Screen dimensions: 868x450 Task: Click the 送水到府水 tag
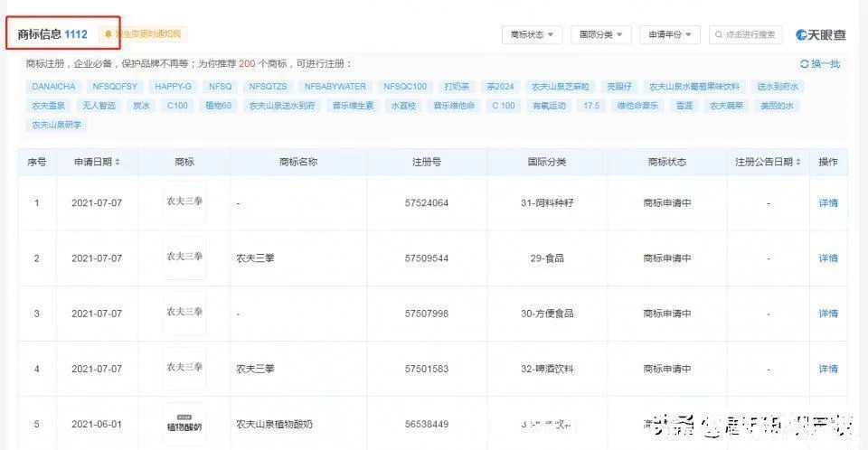coord(778,87)
